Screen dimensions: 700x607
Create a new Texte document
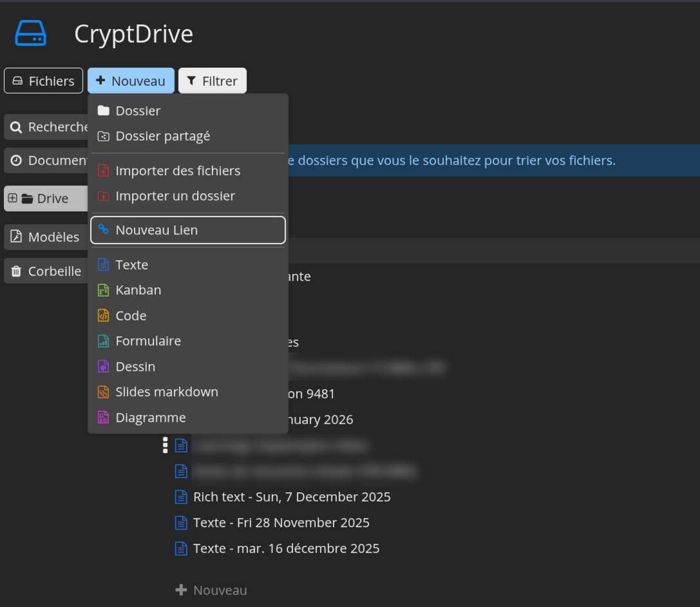[131, 265]
